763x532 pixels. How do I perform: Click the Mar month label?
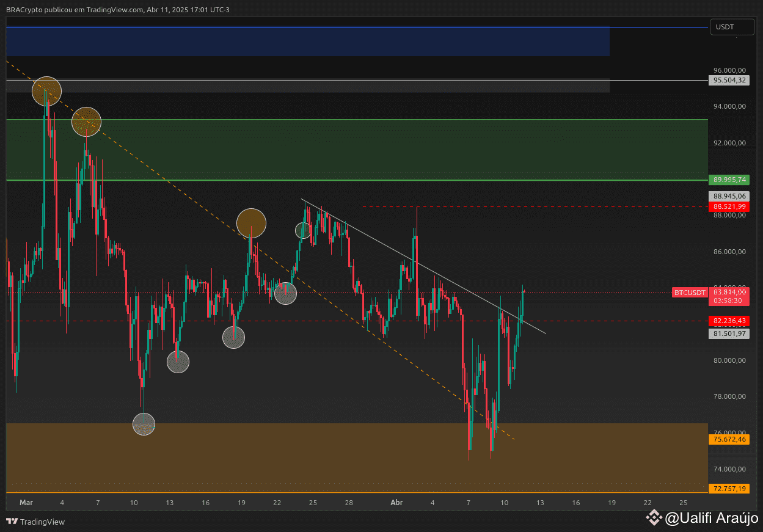coord(26,503)
